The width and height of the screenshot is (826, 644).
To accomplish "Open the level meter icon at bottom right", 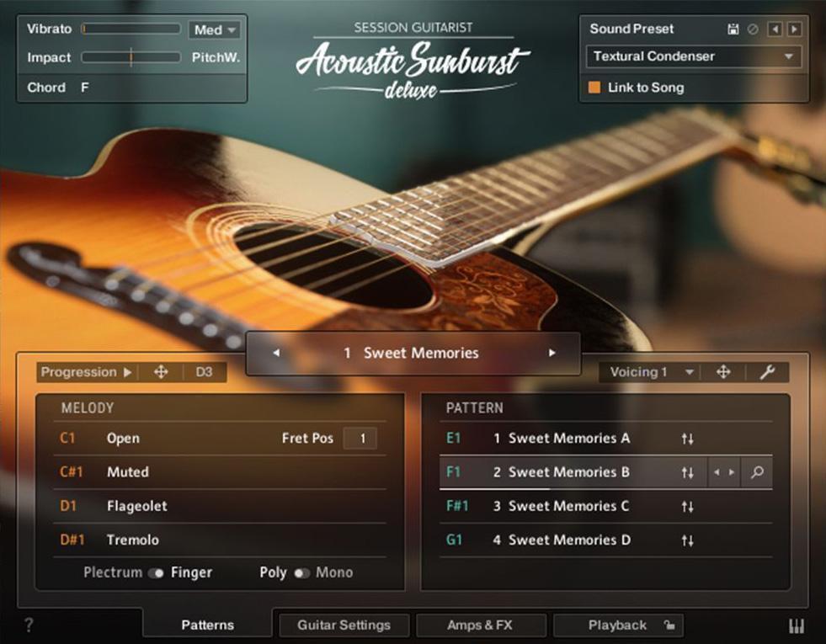I will pos(797,625).
